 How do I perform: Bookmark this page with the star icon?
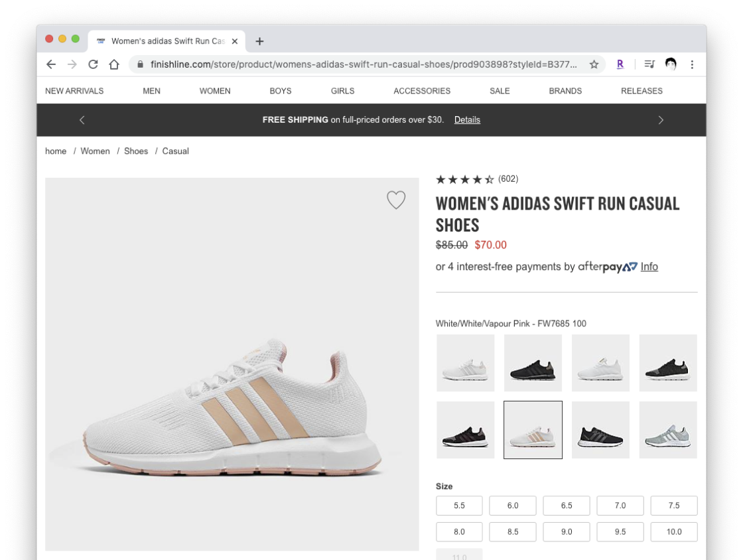pos(594,64)
